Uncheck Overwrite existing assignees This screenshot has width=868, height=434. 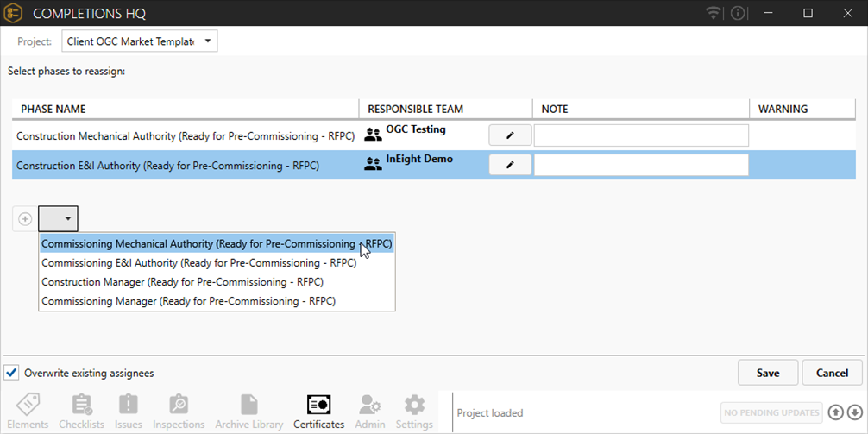click(12, 373)
